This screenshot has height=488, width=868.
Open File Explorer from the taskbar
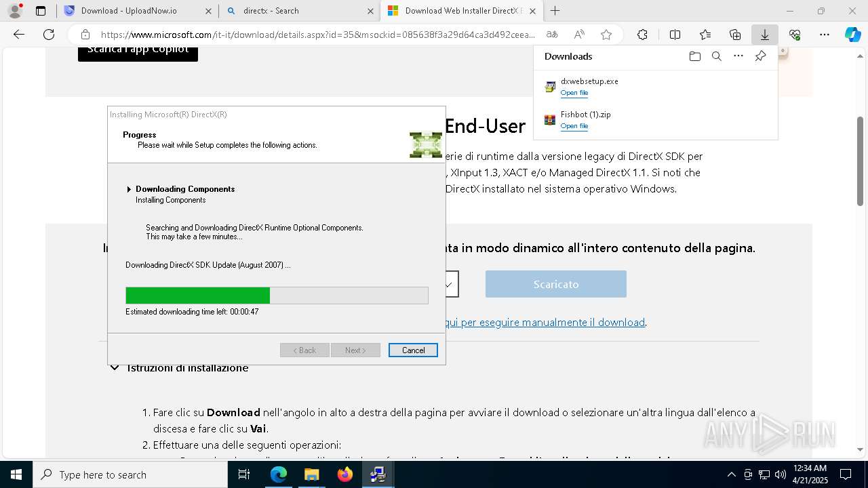(311, 474)
